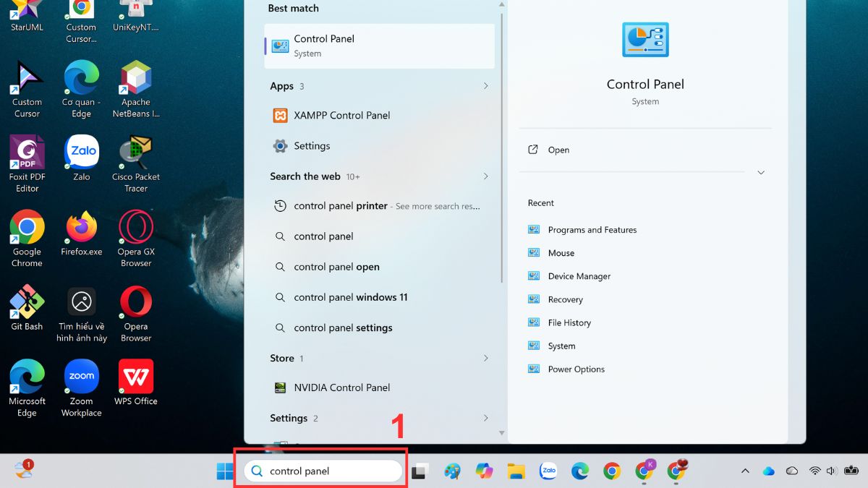Open recent item Device Manager
Screen dimensions: 868x488
(x=569, y=276)
